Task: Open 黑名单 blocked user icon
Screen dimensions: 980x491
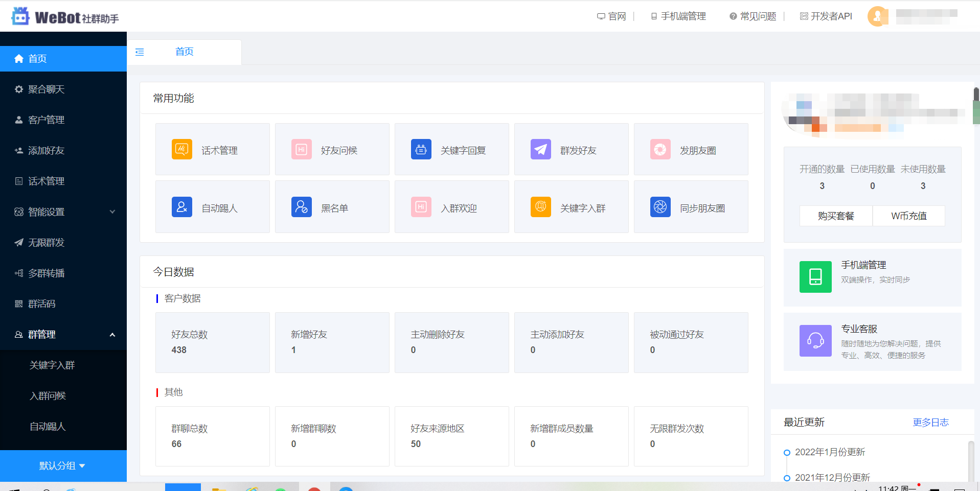Action: click(x=302, y=207)
